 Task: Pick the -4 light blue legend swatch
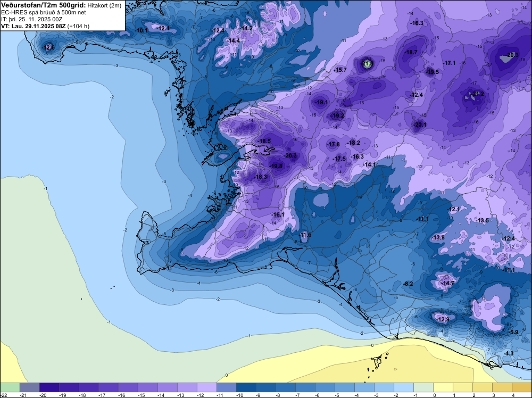click(364, 387)
